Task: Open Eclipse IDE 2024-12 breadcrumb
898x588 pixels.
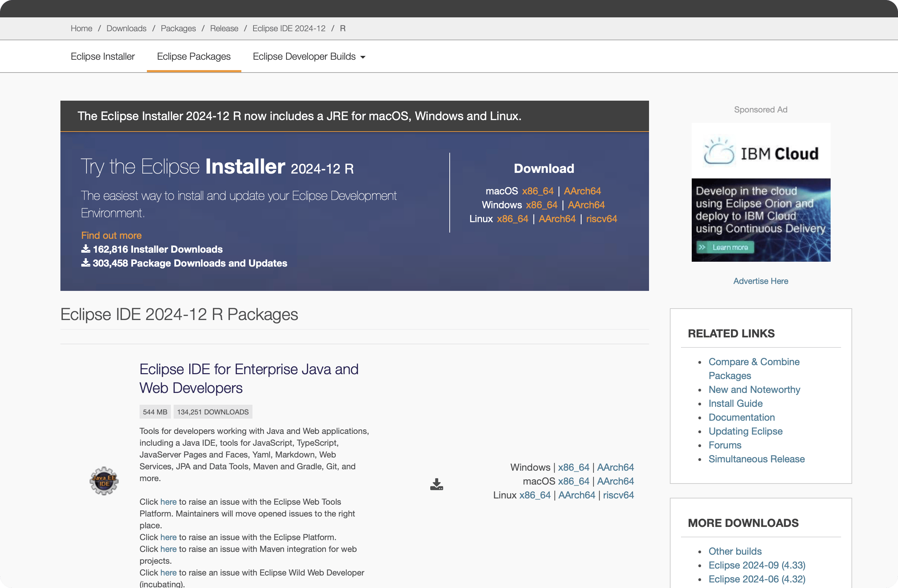Action: coord(289,29)
